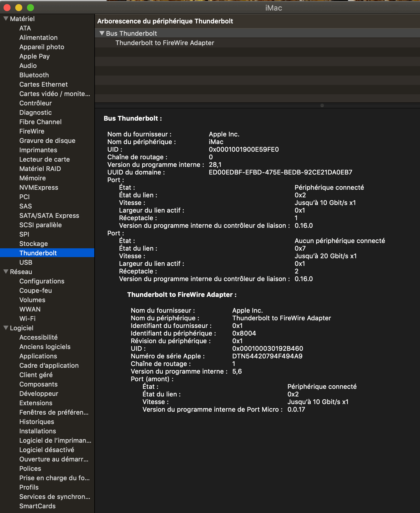The height and width of the screenshot is (513, 420).
Task: Open Lecteur de carte entry
Action: pos(45,159)
